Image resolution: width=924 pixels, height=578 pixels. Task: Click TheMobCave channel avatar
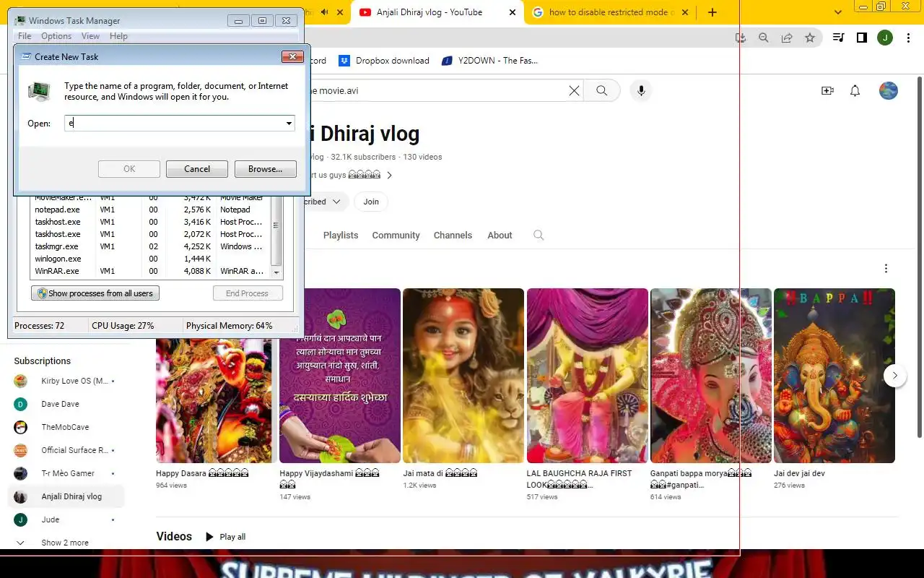point(21,427)
